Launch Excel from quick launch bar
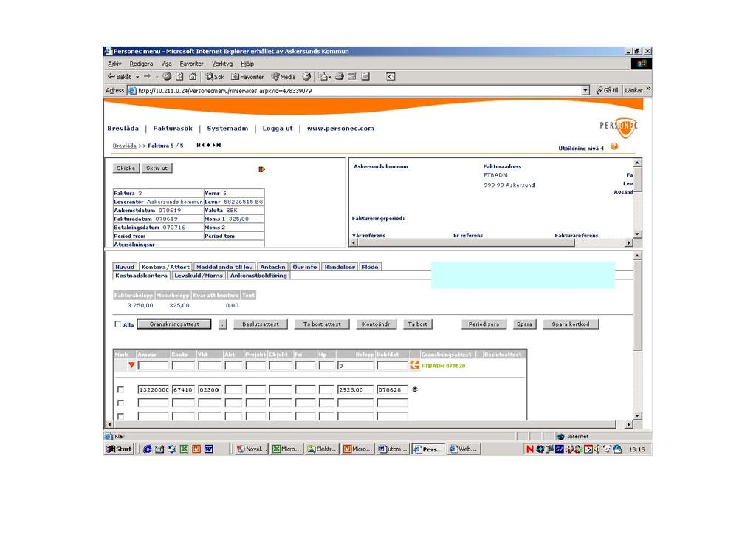 click(184, 449)
